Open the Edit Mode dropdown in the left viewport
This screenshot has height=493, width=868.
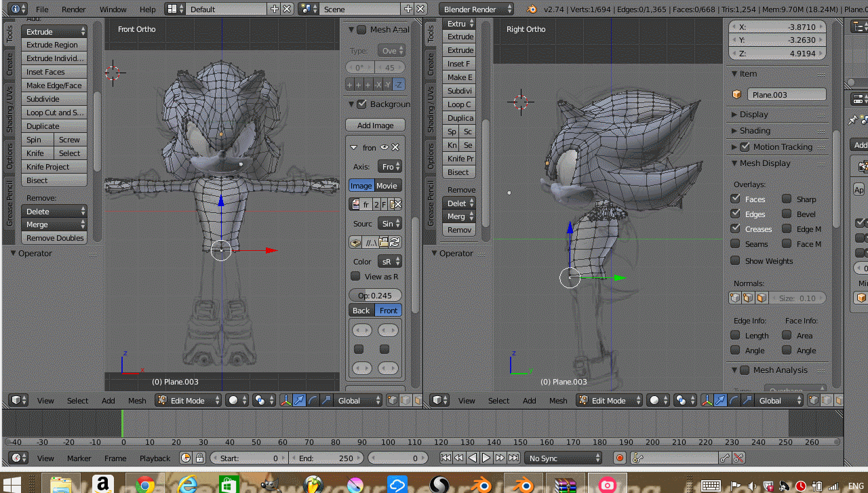point(189,400)
